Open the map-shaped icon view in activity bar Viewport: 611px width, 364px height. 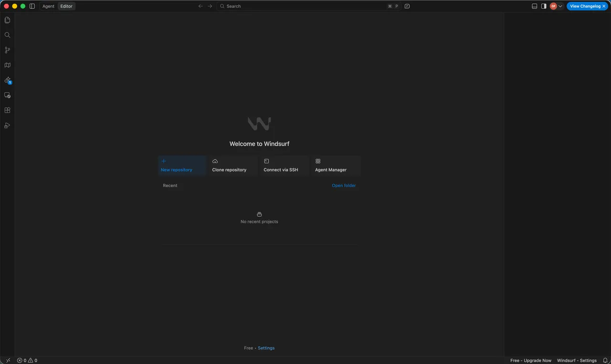pyautogui.click(x=7, y=65)
